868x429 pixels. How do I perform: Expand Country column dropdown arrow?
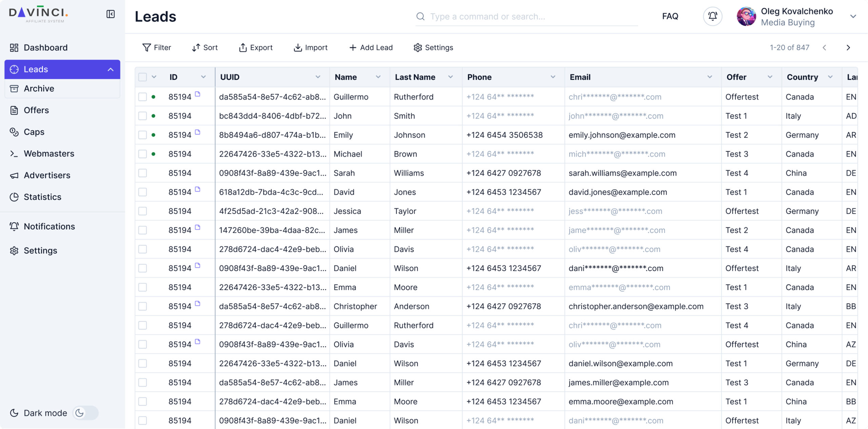pyautogui.click(x=830, y=77)
